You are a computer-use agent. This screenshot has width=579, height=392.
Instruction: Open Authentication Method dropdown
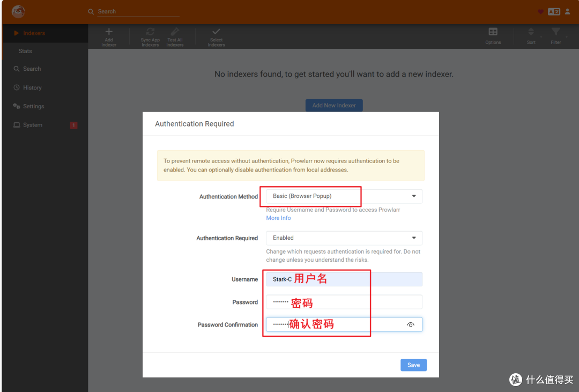click(x=344, y=196)
